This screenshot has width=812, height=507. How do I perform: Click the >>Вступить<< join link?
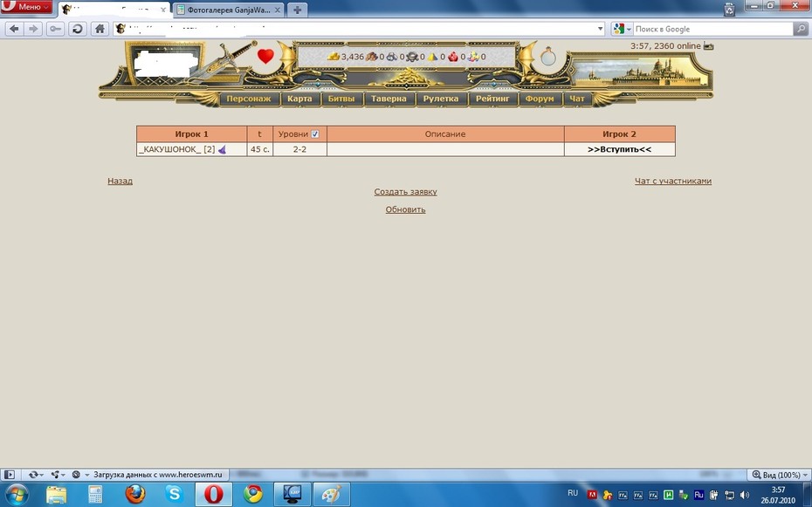tap(619, 149)
